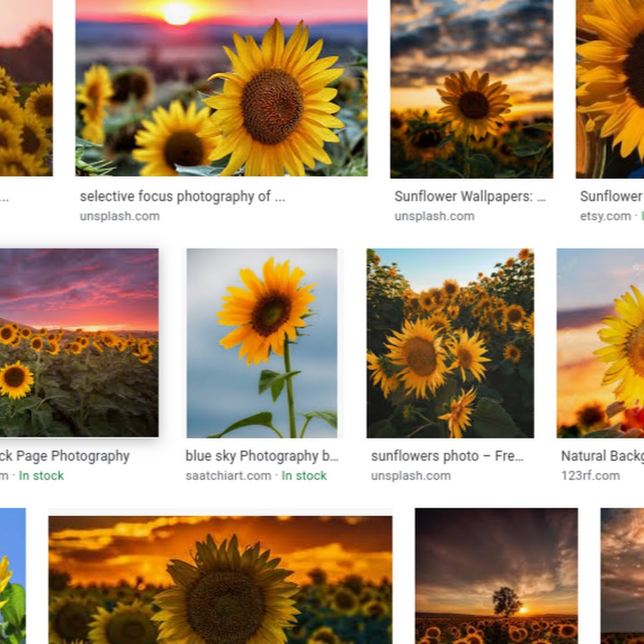
Task: Open the sunflower-at-sunset thumbnail captioned "selective focus photography"
Action: tap(221, 88)
